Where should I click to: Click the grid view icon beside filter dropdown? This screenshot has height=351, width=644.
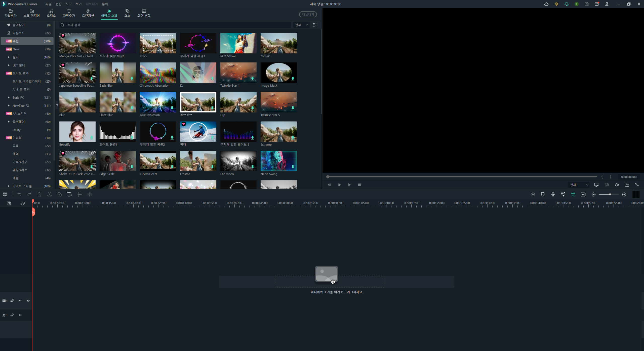point(315,25)
